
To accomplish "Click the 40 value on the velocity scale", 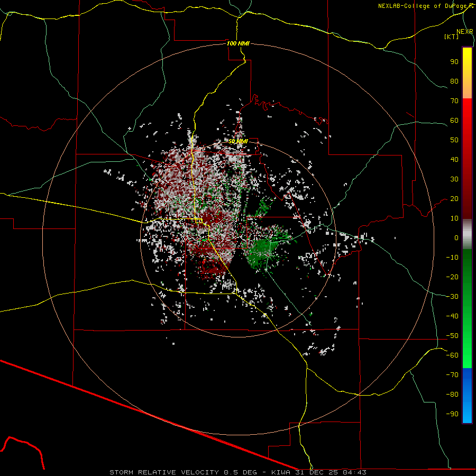I will click(x=454, y=160).
